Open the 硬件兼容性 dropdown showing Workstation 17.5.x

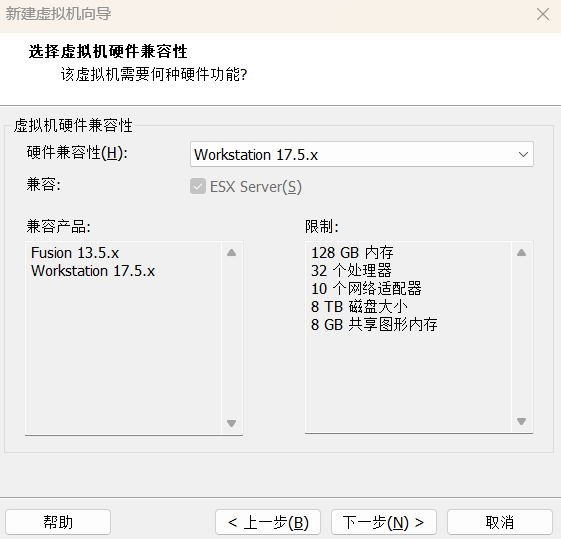click(x=362, y=154)
